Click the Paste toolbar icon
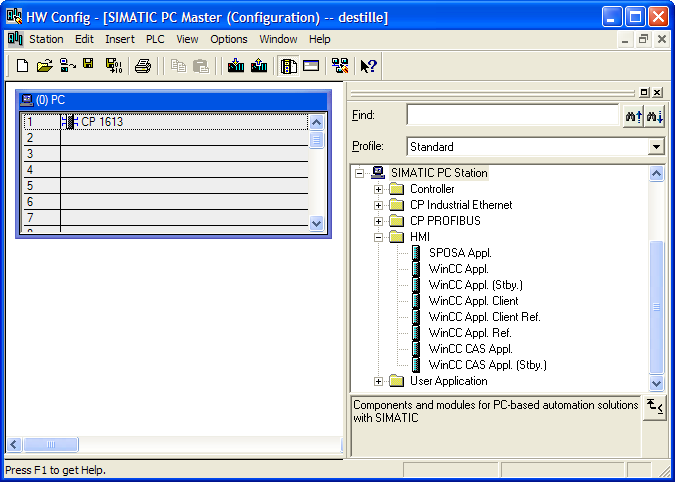The height and width of the screenshot is (482, 675). coord(201,66)
